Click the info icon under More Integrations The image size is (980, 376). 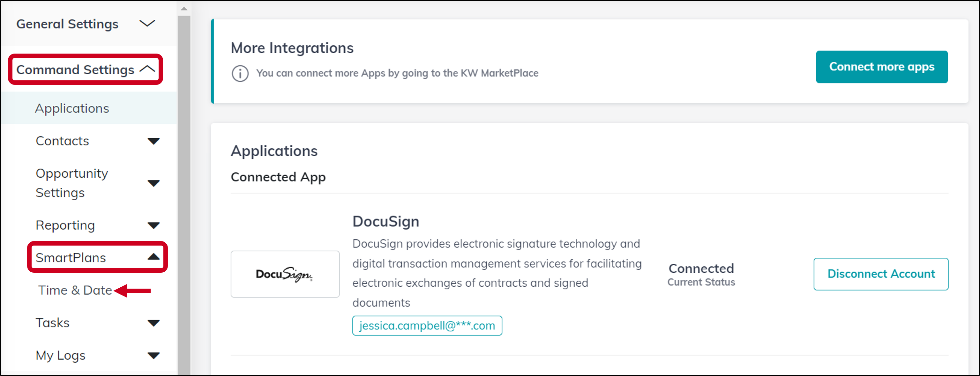[240, 73]
